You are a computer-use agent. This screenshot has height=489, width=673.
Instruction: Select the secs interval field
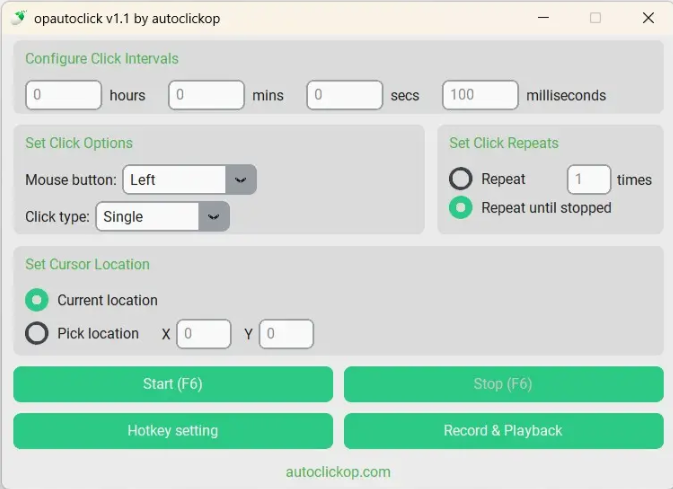345,95
